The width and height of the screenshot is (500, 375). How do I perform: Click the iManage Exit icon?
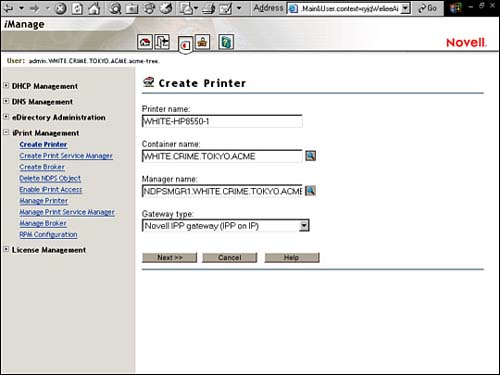pos(162,42)
